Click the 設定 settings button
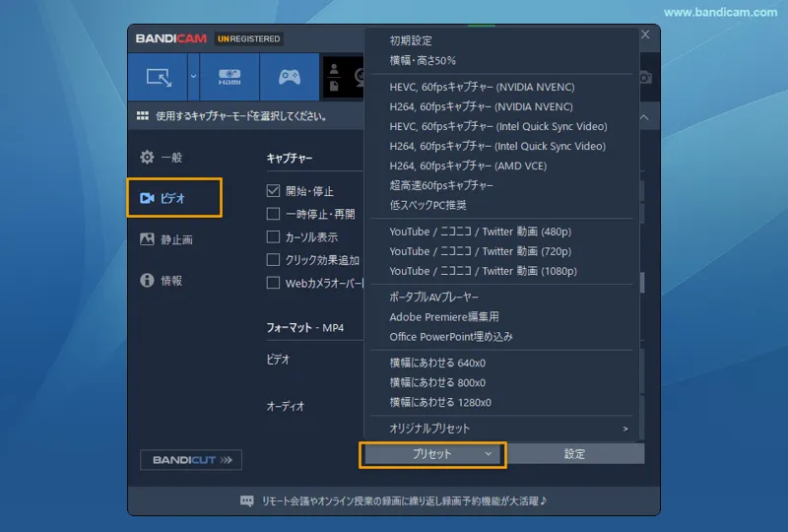Screen dimensions: 788x532 575,454
